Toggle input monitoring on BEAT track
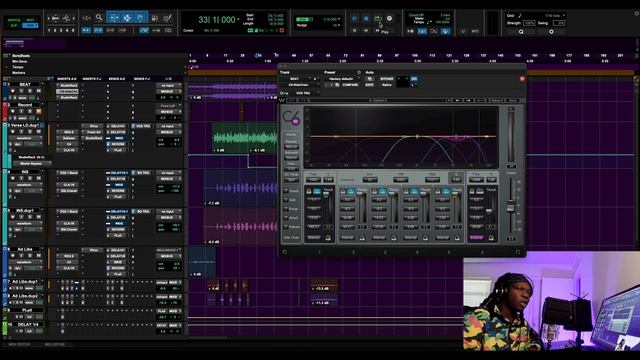 [21, 91]
